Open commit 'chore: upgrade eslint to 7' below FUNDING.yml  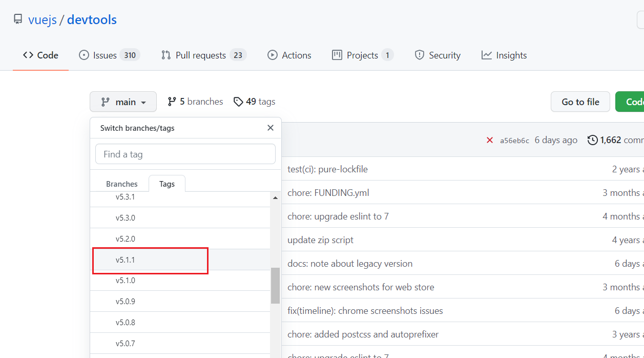click(338, 216)
